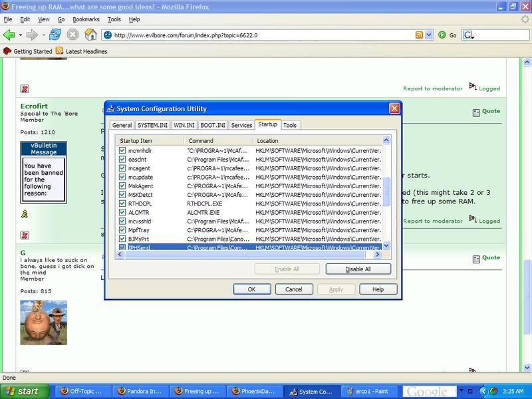Click Cancel in System Configuration Utility
Screen dimensions: 532x399
[294, 289]
